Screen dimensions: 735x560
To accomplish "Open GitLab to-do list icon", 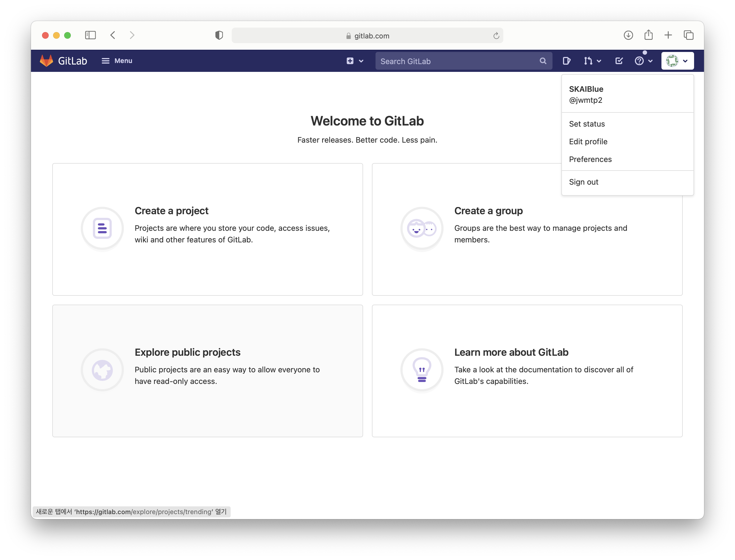I will pyautogui.click(x=619, y=61).
